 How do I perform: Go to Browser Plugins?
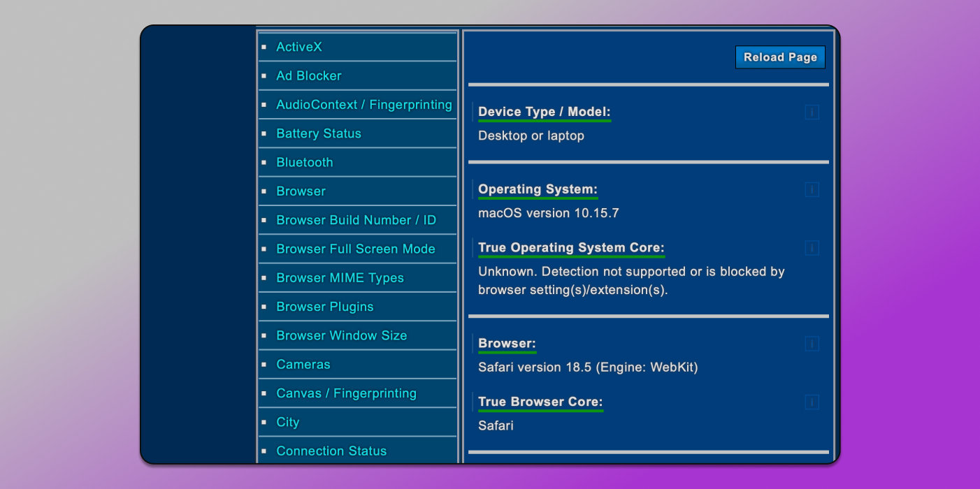[x=325, y=307]
